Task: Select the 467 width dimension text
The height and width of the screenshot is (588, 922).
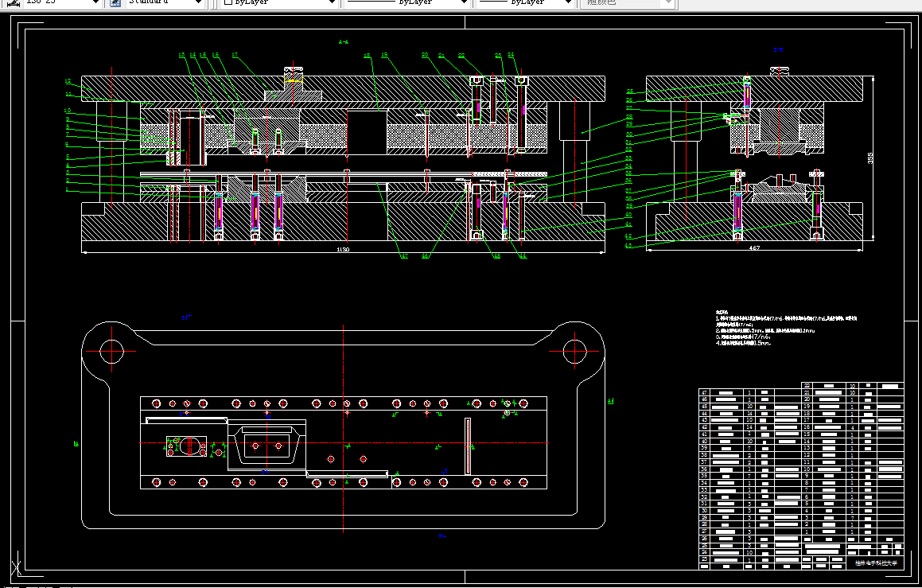Action: 754,247
